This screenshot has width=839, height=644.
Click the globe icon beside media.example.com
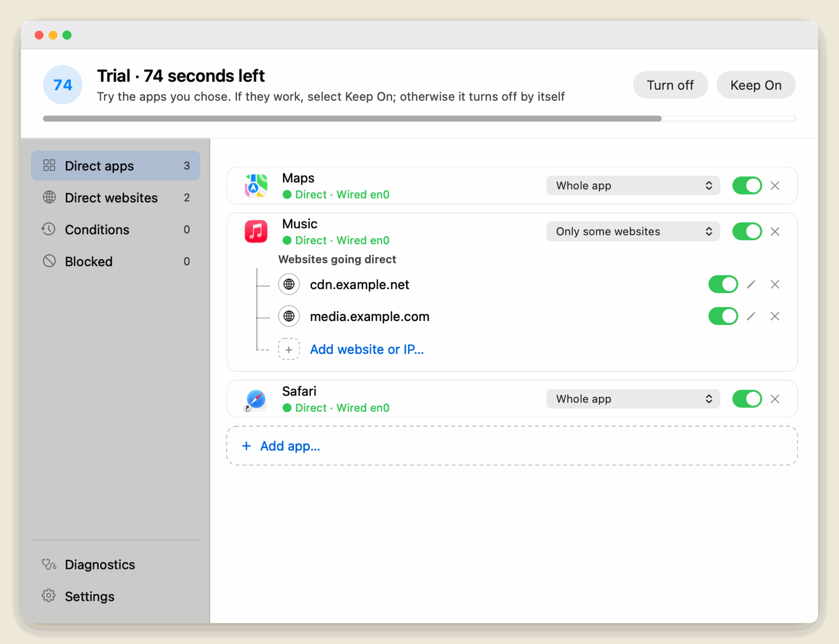pos(289,316)
